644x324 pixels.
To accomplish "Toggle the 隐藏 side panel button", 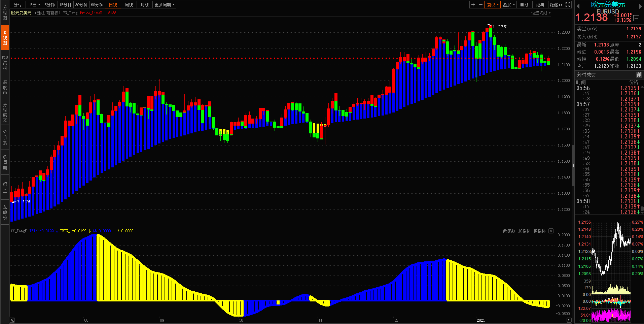I will 556,5.
